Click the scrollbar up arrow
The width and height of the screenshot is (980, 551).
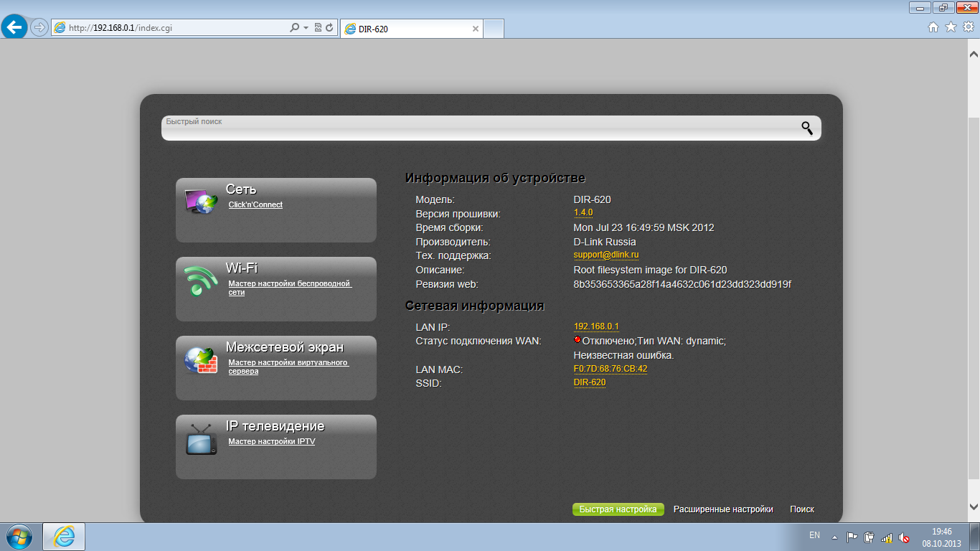[974, 54]
